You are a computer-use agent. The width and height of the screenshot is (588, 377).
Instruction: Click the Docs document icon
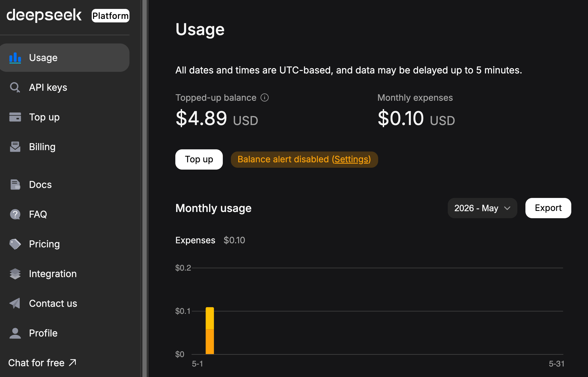(x=15, y=185)
